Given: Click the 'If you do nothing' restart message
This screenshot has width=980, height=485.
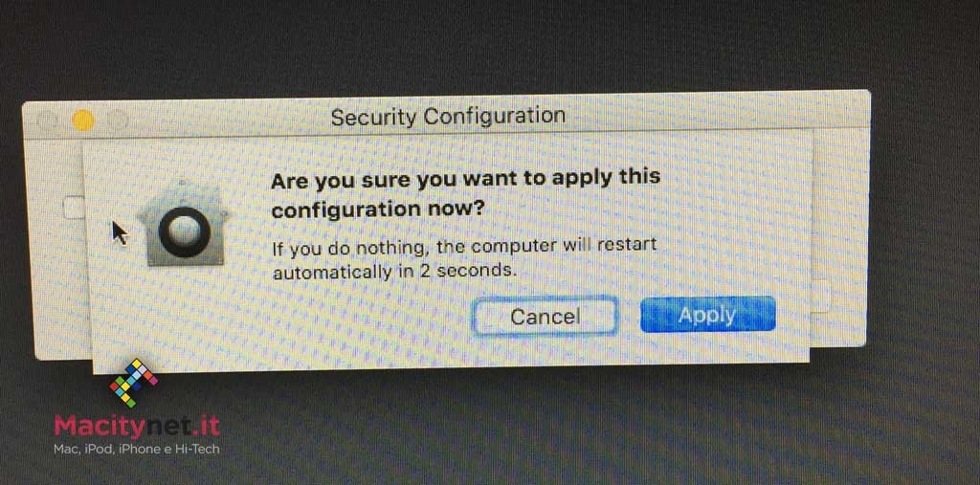Looking at the screenshot, I should (464, 257).
